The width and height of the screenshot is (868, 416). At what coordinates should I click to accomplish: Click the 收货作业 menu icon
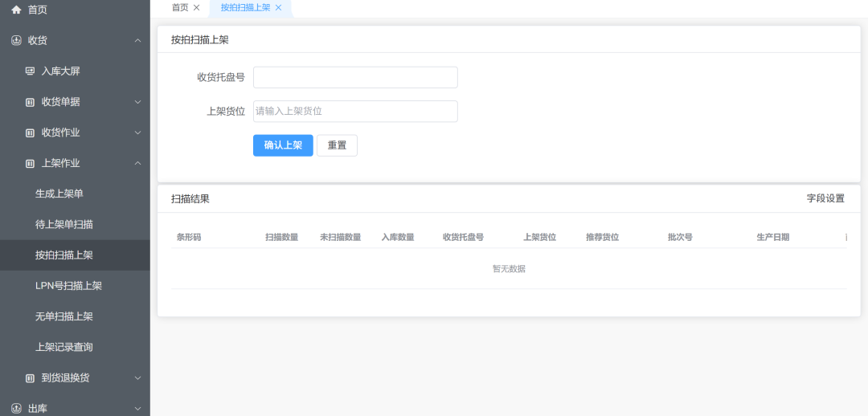30,133
